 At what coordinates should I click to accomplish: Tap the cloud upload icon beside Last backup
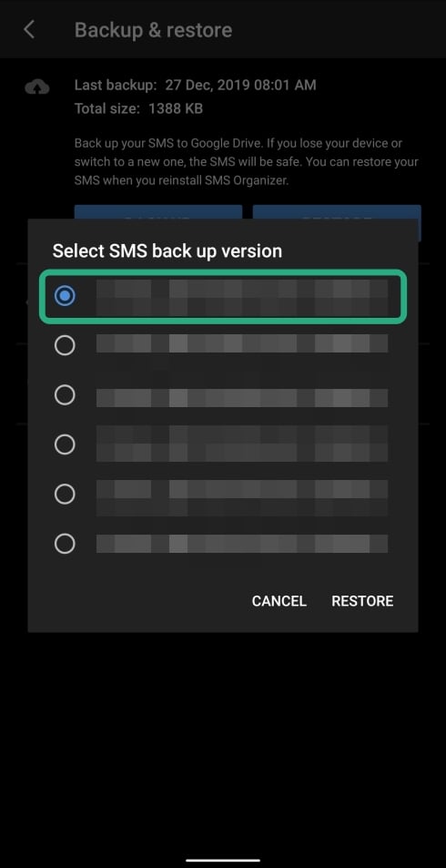[37, 87]
